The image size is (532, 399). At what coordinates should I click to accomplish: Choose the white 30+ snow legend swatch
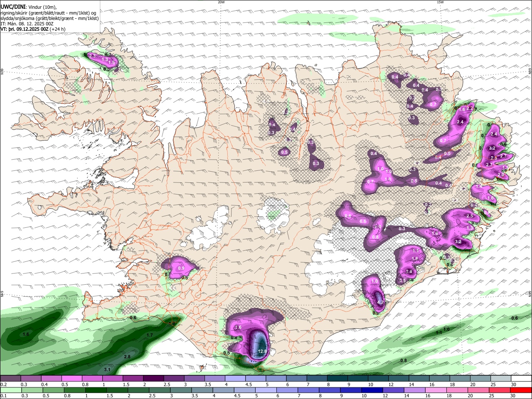click(521, 379)
